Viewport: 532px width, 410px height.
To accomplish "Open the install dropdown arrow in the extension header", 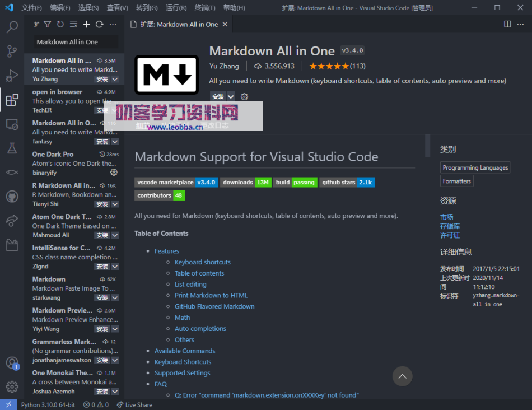I will pos(231,96).
